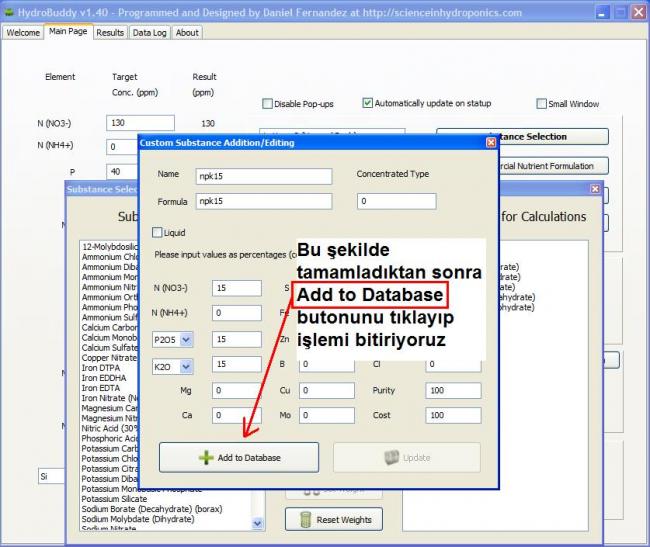Click the B percentage field
Image resolution: width=650 pixels, height=547 pixels.
327,365
